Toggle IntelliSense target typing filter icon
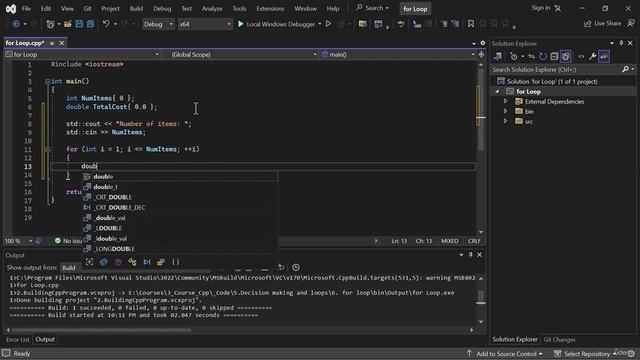 click(89, 262)
